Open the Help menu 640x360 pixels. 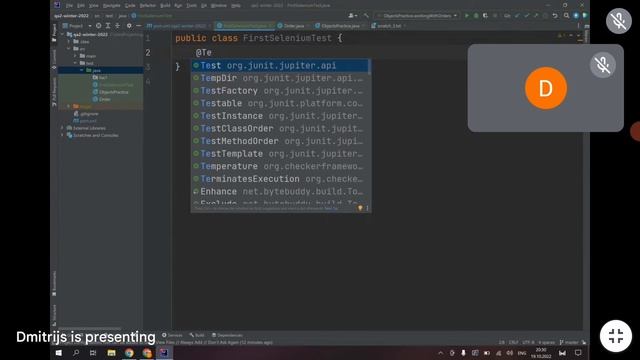(x=236, y=6)
